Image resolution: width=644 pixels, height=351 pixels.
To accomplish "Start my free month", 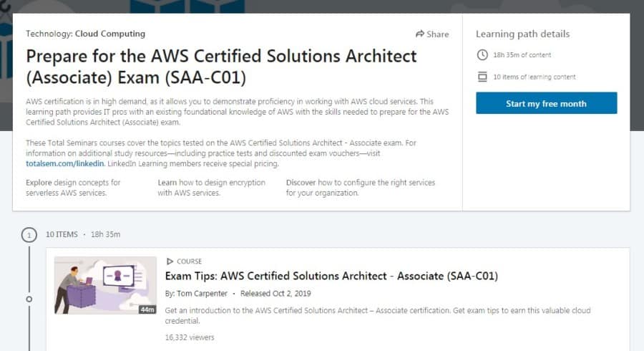I will 546,103.
